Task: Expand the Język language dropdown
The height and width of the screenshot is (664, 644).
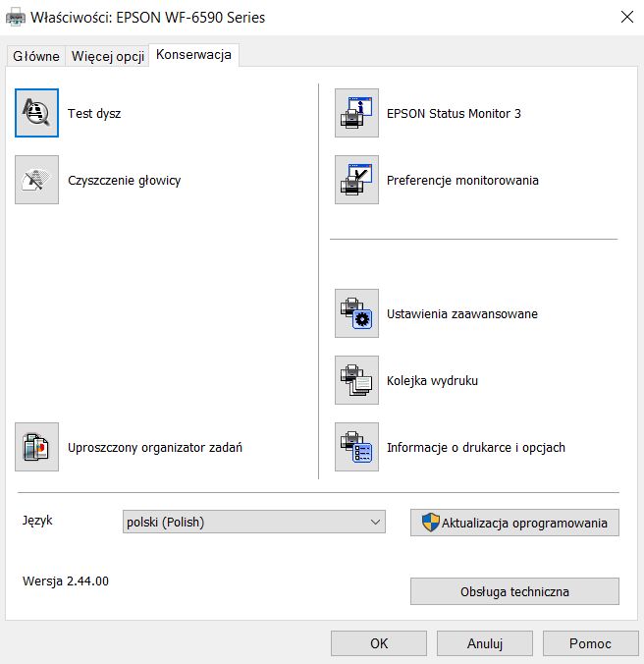Action: click(254, 522)
